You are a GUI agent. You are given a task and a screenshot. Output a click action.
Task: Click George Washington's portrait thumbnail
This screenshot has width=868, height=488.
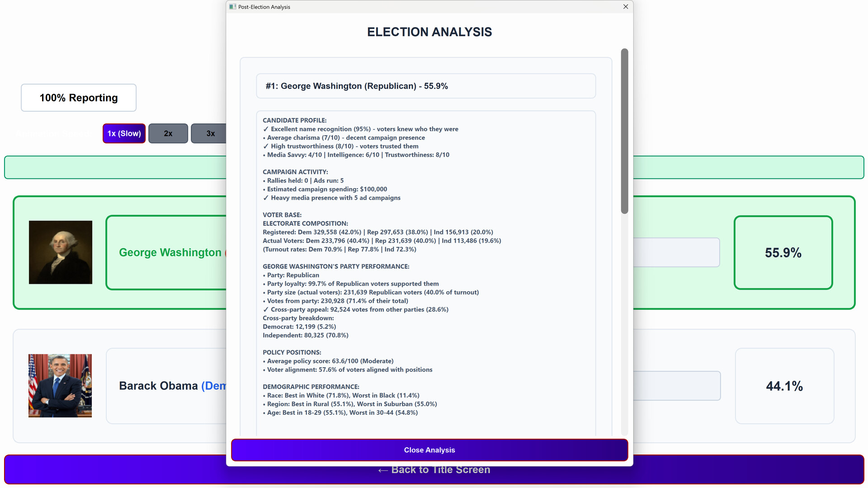(x=61, y=252)
